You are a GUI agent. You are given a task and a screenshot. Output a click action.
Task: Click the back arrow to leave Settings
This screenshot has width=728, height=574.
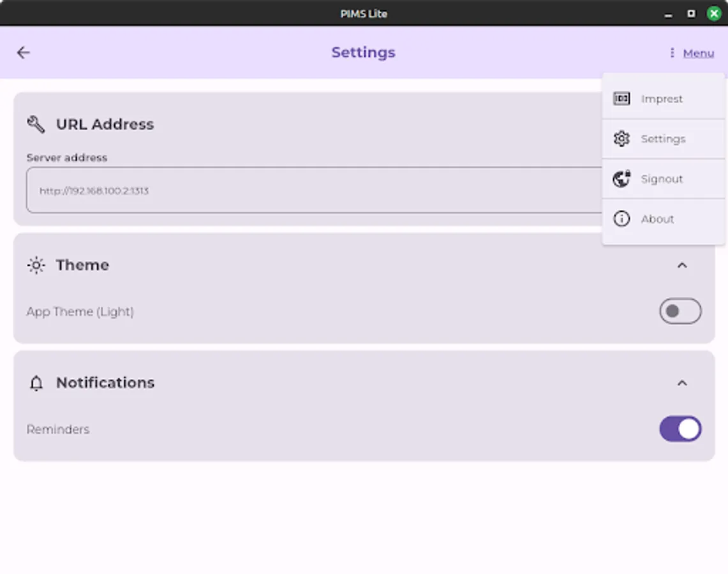(x=24, y=53)
